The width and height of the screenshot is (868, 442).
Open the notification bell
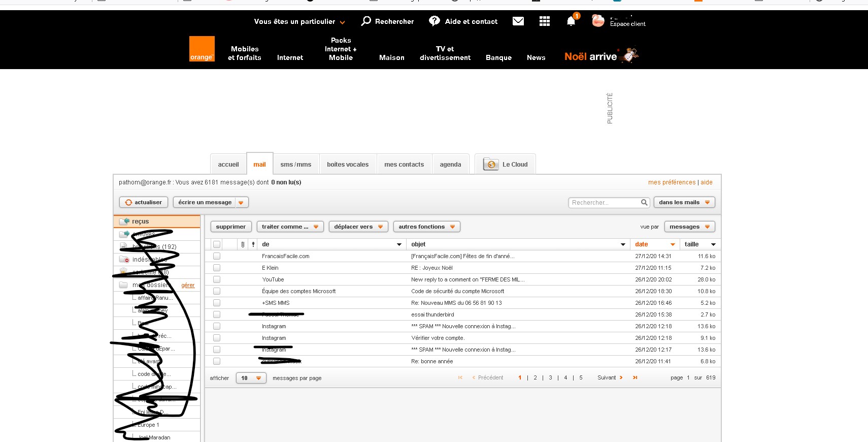[x=572, y=20]
